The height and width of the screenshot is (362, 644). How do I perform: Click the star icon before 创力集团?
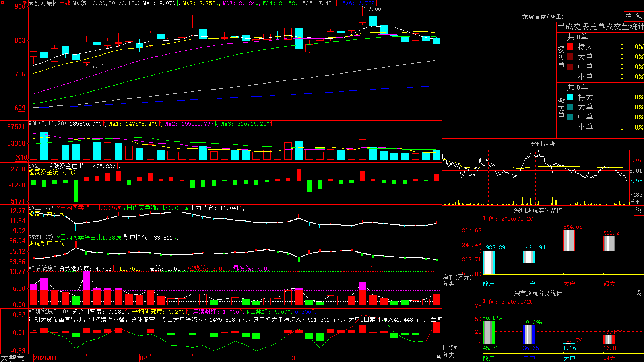(31, 3)
